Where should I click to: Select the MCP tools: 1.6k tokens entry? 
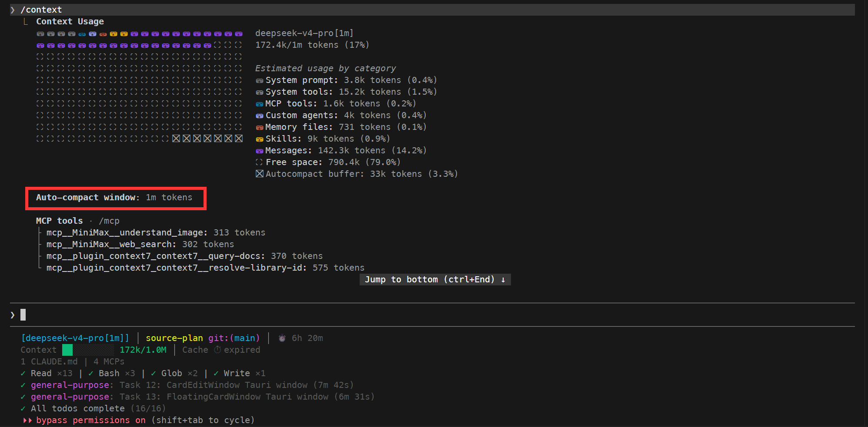coord(341,104)
